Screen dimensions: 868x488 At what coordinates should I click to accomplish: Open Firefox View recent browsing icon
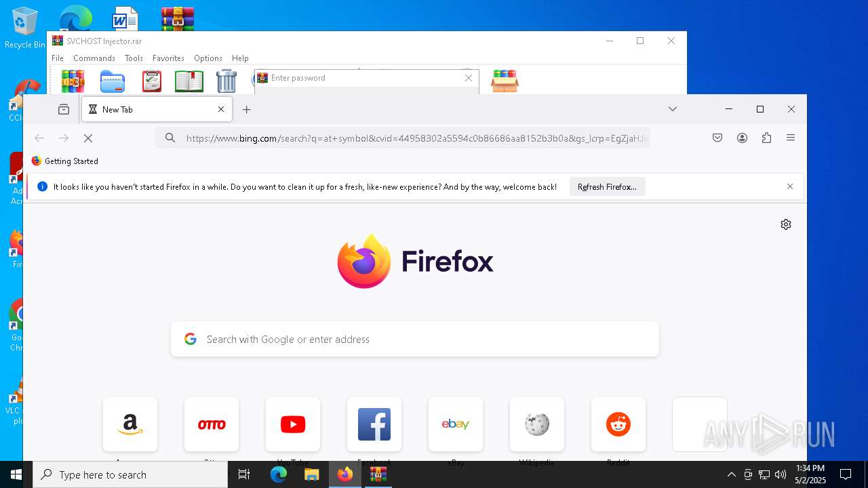click(x=64, y=109)
